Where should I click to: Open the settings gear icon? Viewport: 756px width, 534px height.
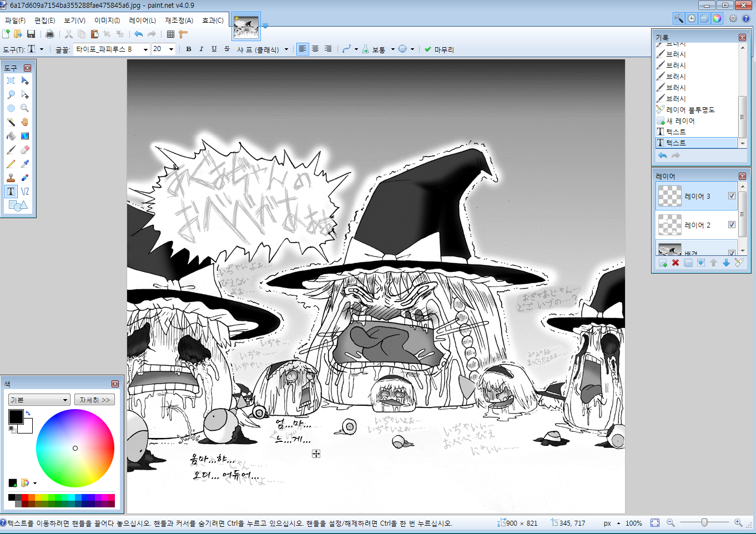[733, 18]
